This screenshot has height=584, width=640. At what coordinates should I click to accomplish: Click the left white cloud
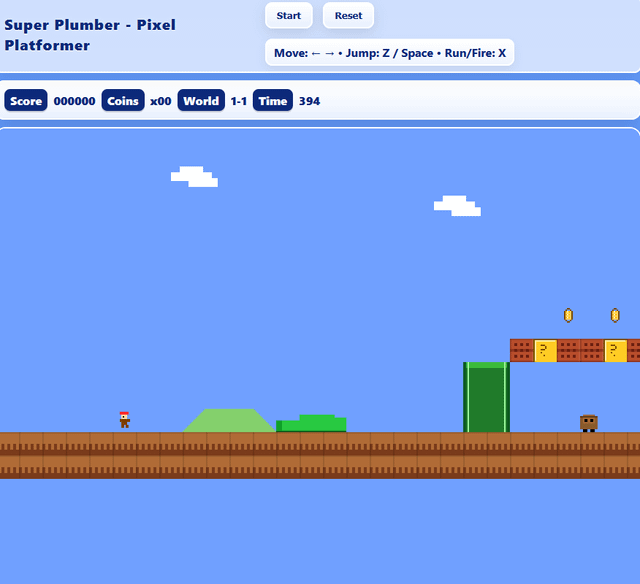pyautogui.click(x=194, y=176)
